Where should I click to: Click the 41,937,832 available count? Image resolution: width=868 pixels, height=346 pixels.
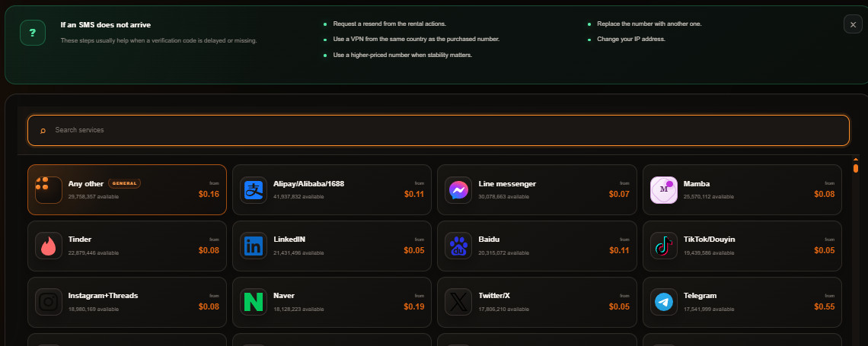(x=298, y=197)
